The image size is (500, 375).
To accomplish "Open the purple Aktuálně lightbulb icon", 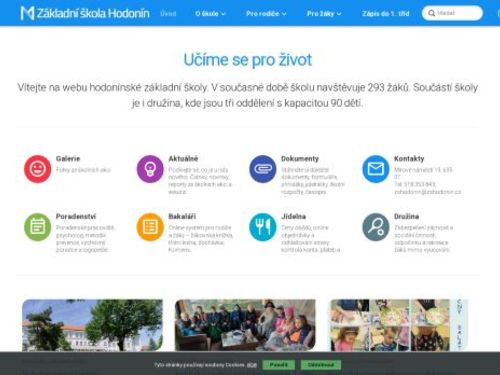I will [150, 169].
